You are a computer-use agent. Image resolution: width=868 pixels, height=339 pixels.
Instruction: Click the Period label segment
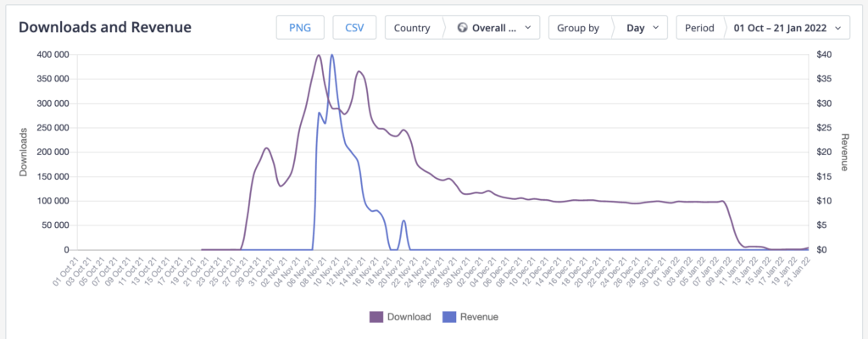point(699,28)
